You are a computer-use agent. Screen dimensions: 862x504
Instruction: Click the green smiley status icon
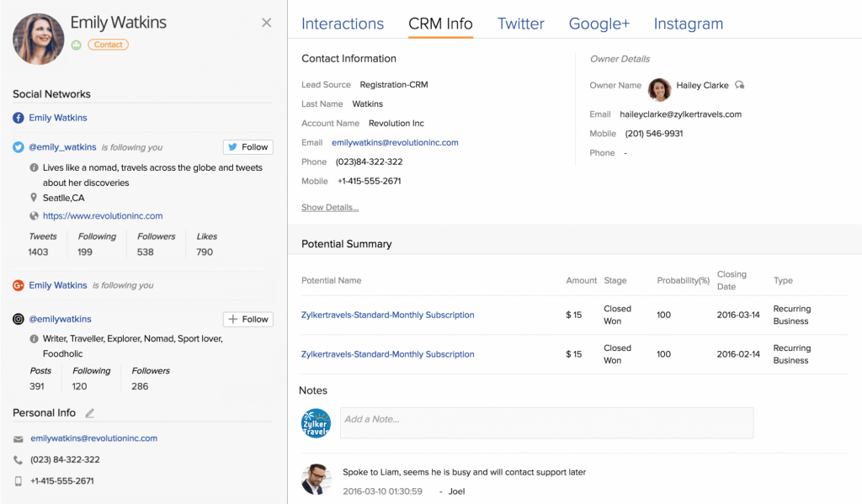pyautogui.click(x=77, y=45)
